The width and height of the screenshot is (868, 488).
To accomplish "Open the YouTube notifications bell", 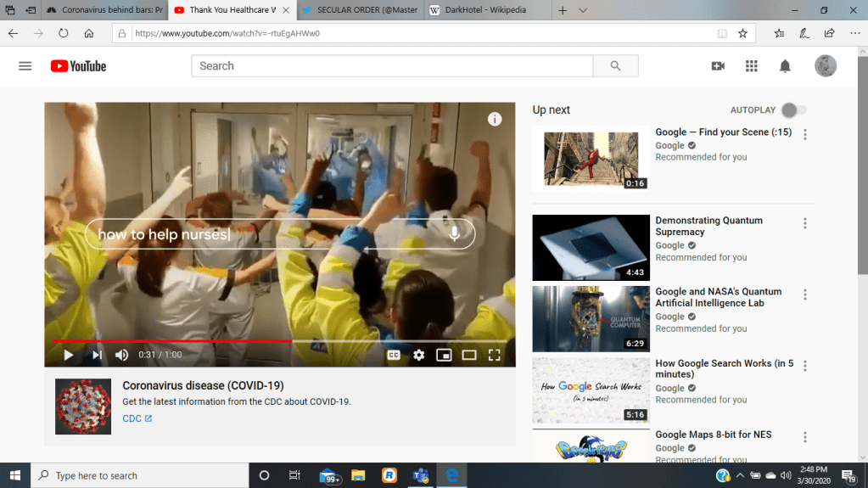I will click(x=785, y=66).
